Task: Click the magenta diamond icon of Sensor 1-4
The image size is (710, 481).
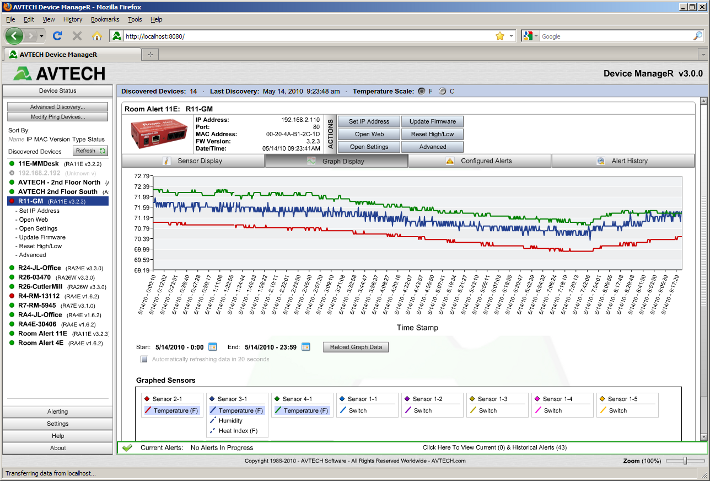Action: tap(537, 399)
